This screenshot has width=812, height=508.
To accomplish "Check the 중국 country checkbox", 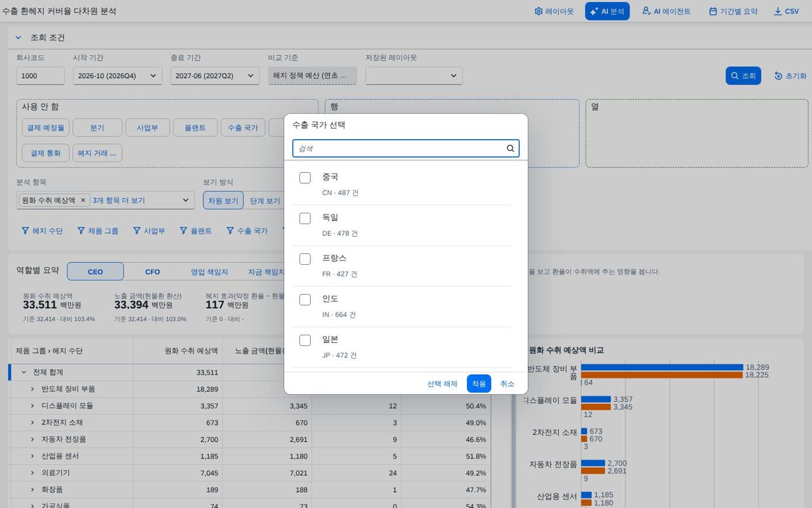I will (x=305, y=178).
